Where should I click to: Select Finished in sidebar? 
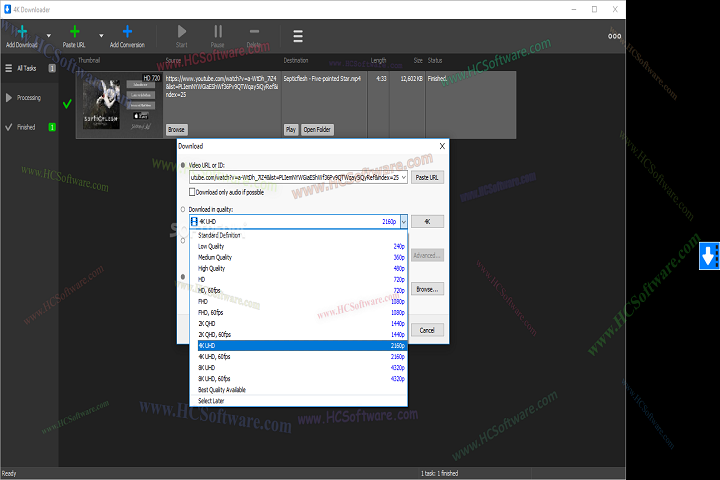tap(29, 127)
